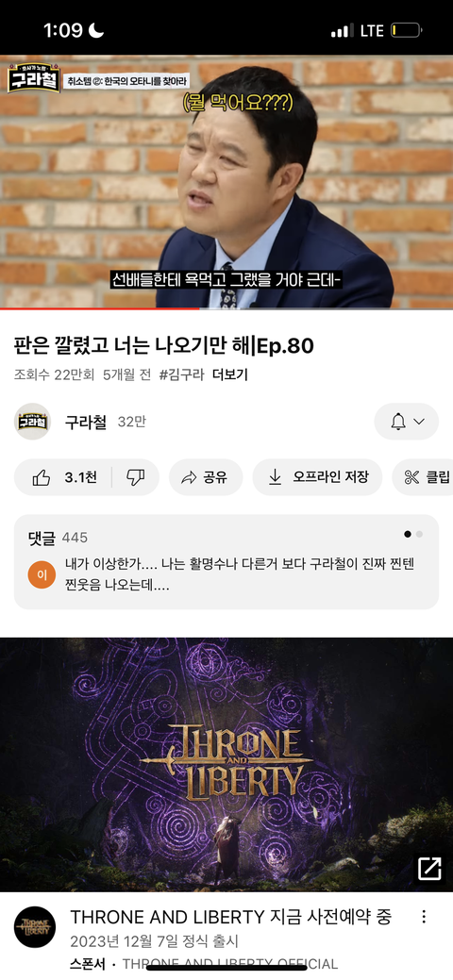Tap the comment page indicator dots
This screenshot has width=453, height=980.
(x=413, y=535)
